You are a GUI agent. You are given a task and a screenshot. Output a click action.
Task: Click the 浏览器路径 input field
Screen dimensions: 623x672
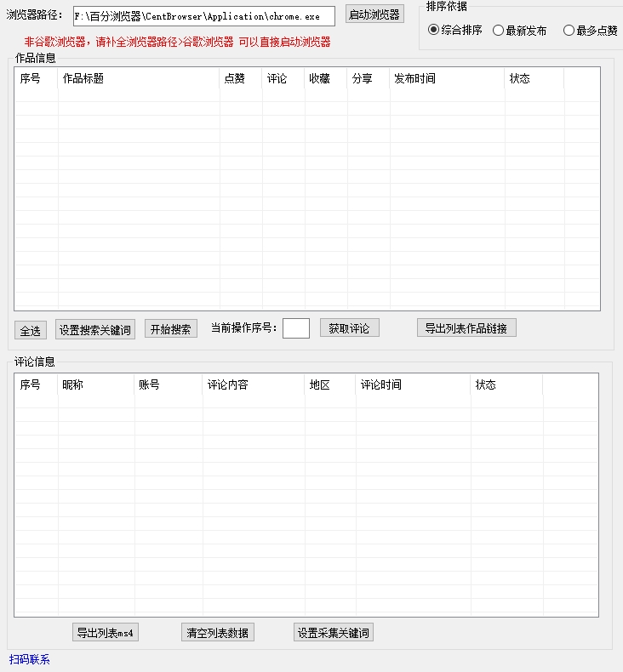(203, 16)
